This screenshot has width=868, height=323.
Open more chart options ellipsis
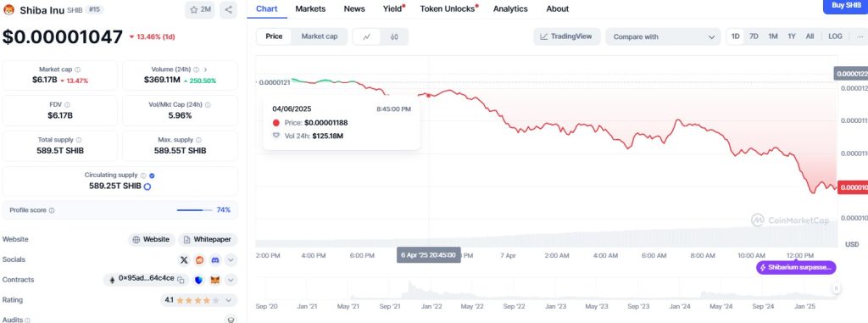pyautogui.click(x=860, y=36)
